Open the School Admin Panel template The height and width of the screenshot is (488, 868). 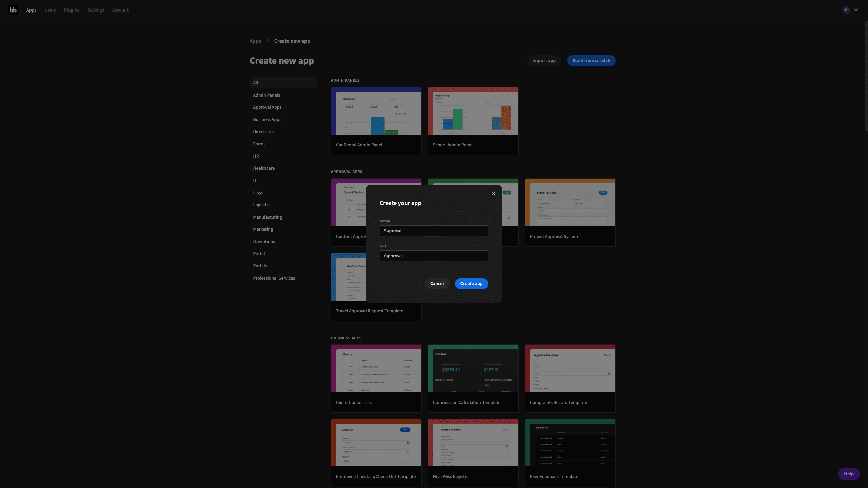pos(473,121)
